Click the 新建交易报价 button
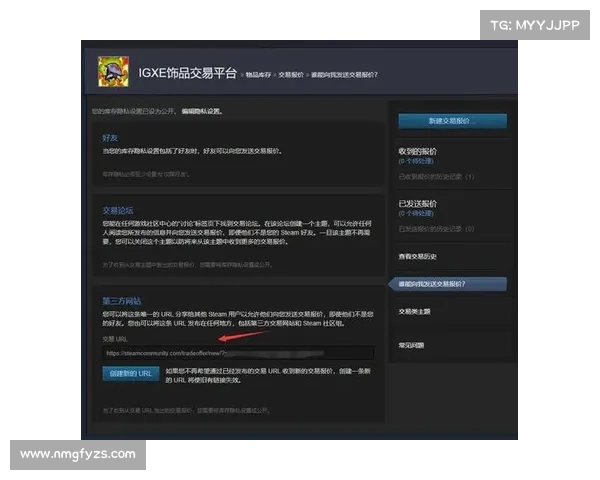Viewport: 600px width, 480px height. [452, 121]
